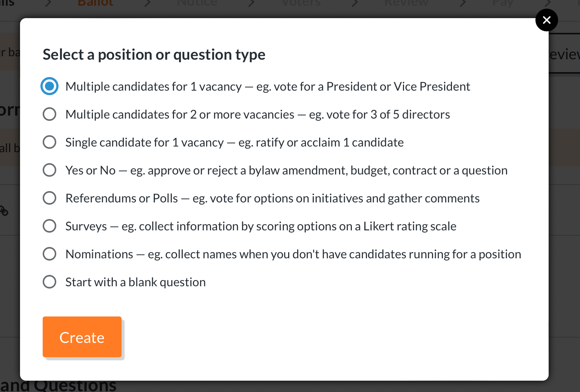Screen dimensions: 580x392
Task: Select 'Multiple candidates for 2 or more vacancies'
Action: [x=49, y=114]
